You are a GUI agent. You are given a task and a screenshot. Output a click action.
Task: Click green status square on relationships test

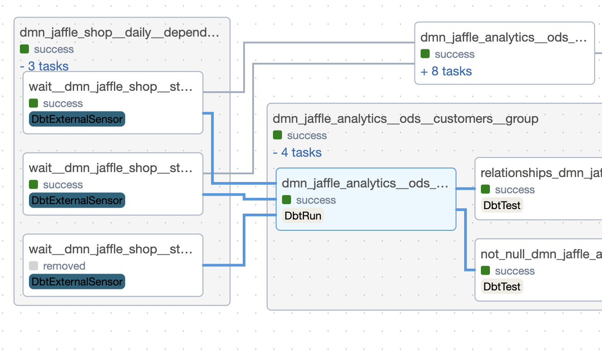485,189
